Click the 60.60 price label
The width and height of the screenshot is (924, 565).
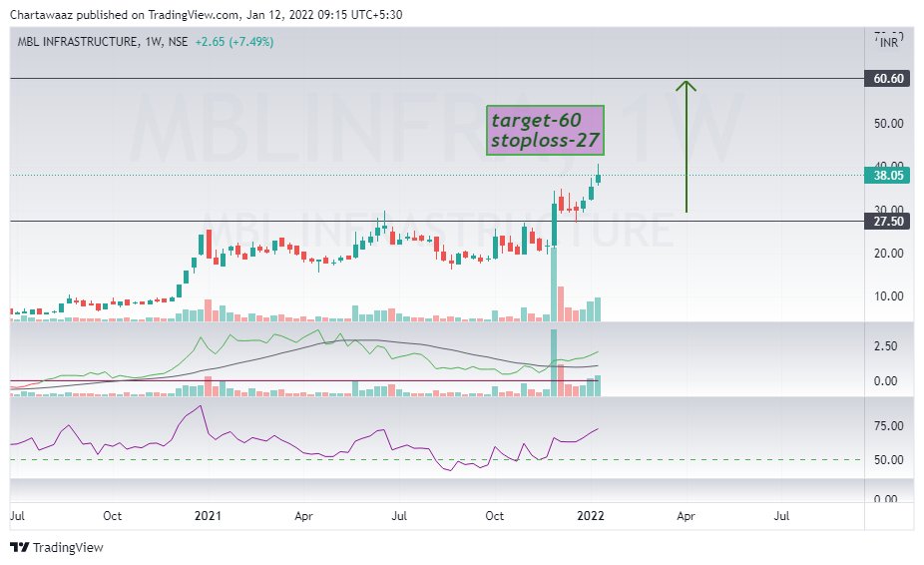click(x=888, y=79)
